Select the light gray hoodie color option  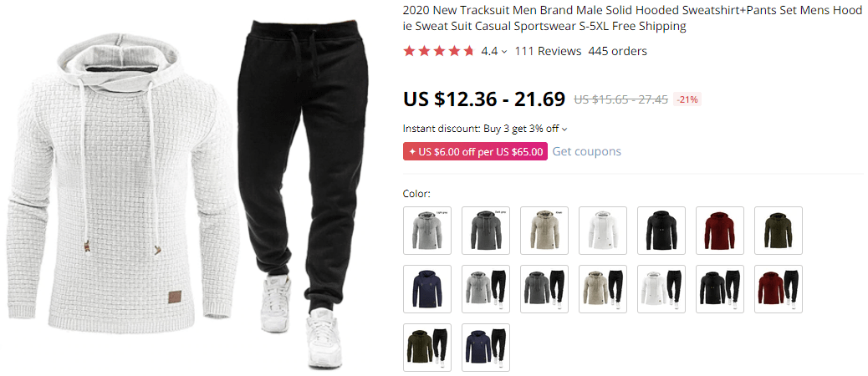click(x=427, y=231)
